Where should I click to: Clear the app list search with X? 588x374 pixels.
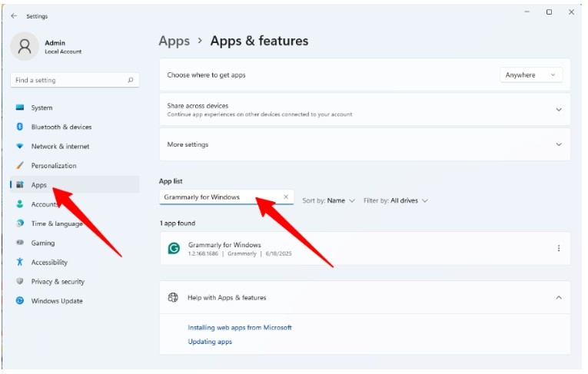point(286,197)
